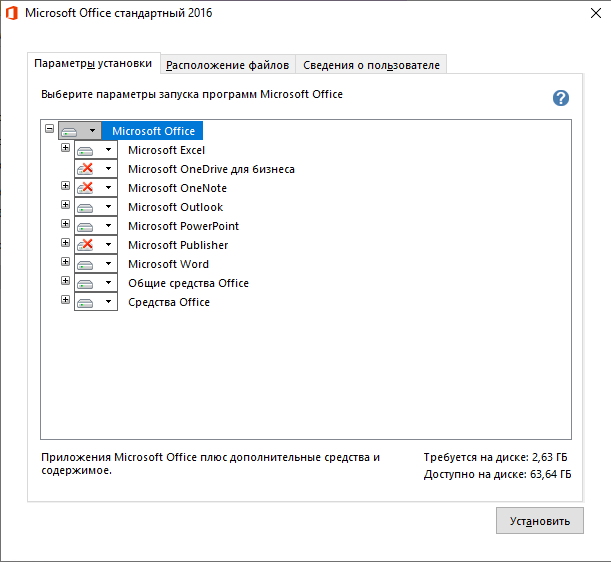The image size is (611, 562).
Task: Switch to Расположение файлов tab
Action: (x=228, y=65)
